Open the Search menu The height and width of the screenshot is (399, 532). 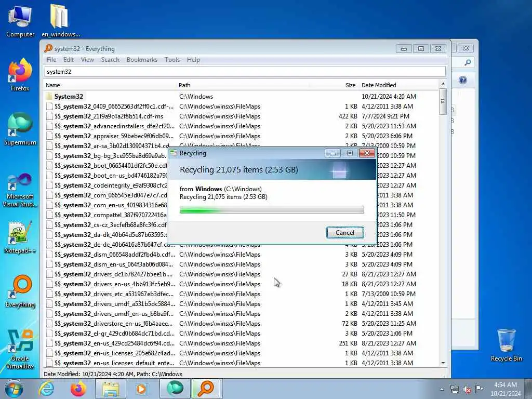[x=110, y=60]
